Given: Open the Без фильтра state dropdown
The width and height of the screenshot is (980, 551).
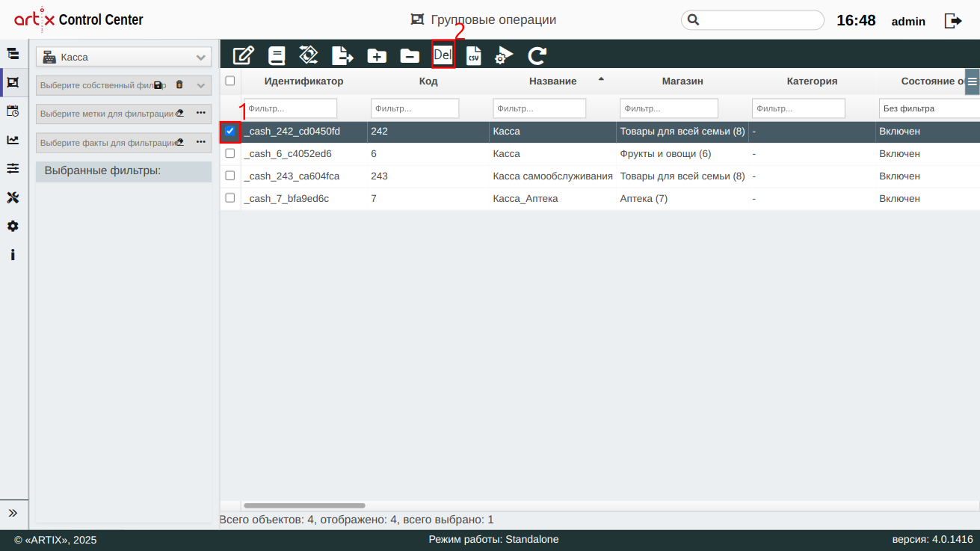Looking at the screenshot, I should [928, 108].
